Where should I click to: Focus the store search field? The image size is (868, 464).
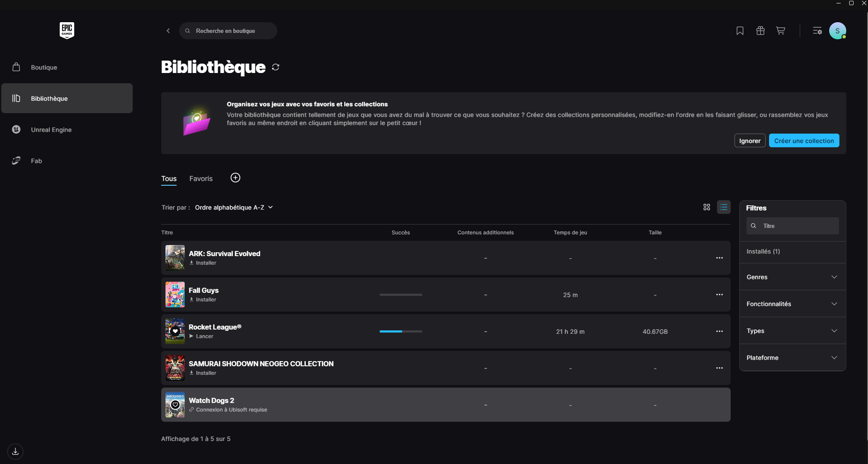228,31
